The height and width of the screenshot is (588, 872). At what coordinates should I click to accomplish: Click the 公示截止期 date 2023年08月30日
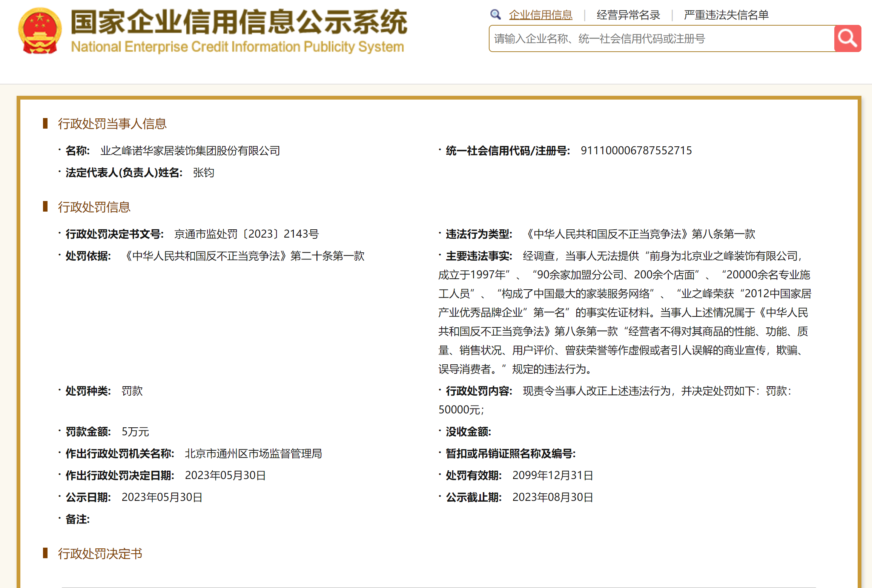pyautogui.click(x=552, y=497)
